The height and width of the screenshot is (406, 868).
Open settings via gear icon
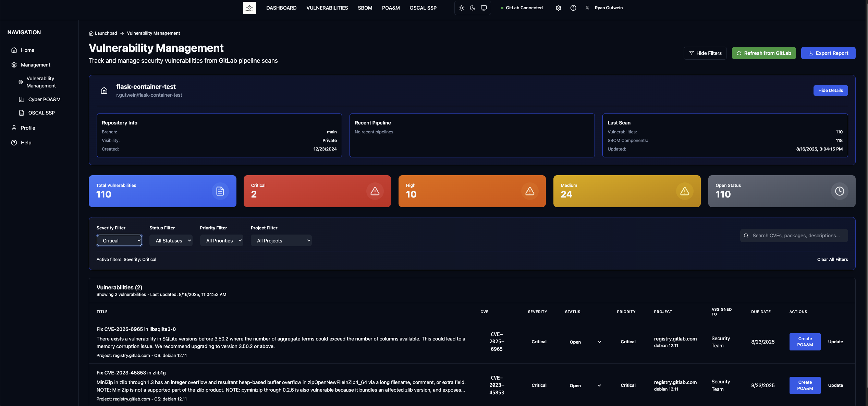pyautogui.click(x=558, y=8)
